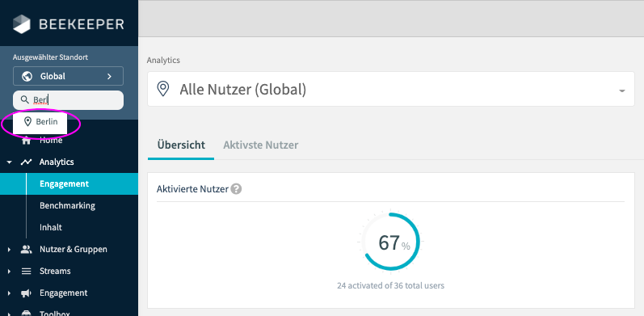The width and height of the screenshot is (644, 316).
Task: Open the megaphone Engagement menu item
Action: pos(64,293)
